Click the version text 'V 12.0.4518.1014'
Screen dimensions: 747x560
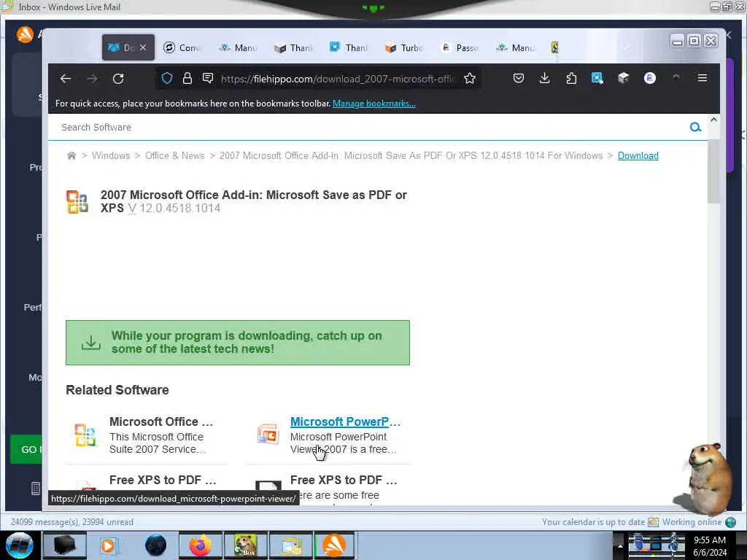tap(174, 208)
